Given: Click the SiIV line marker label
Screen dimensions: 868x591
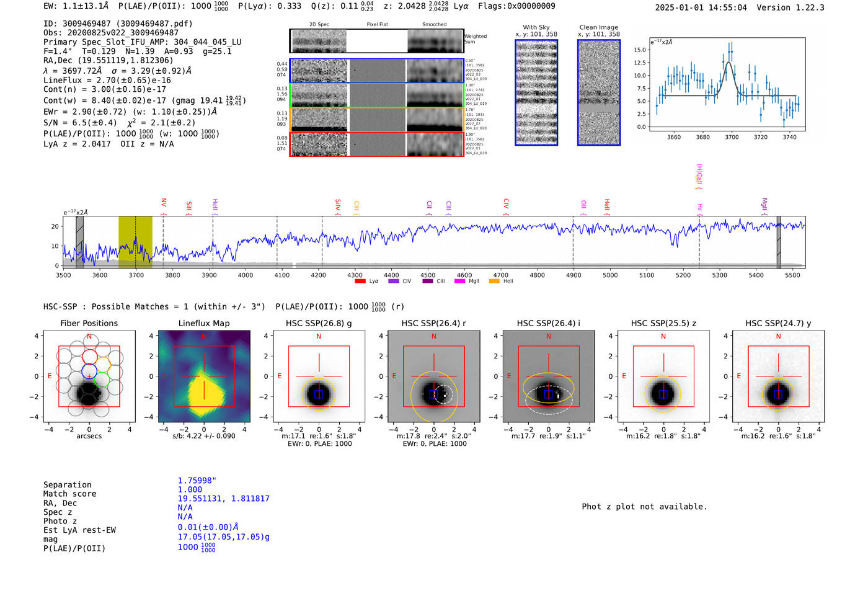Looking at the screenshot, I should pyautogui.click(x=338, y=206).
